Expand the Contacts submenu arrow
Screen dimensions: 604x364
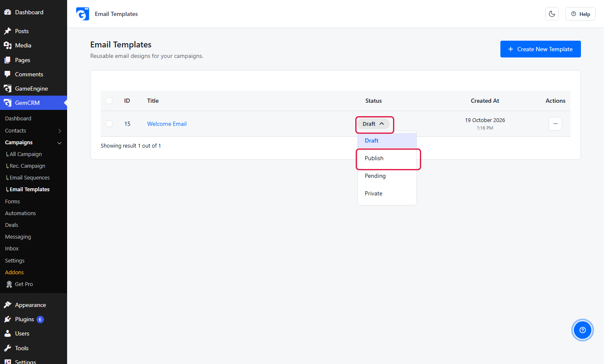[x=60, y=131]
